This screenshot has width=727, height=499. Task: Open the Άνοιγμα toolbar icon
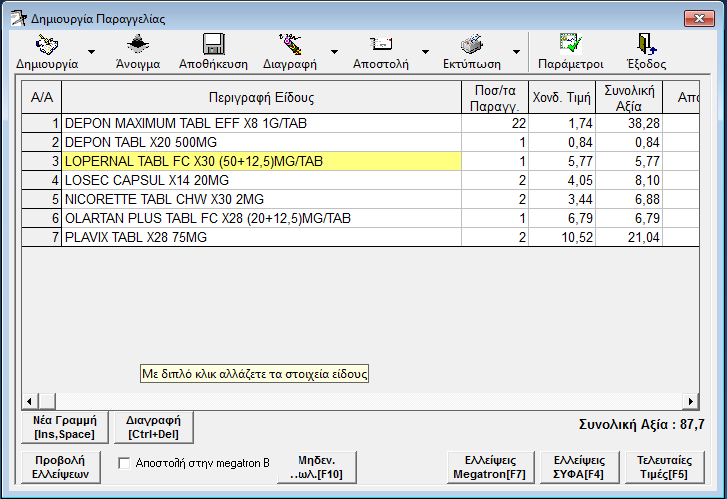[x=138, y=45]
